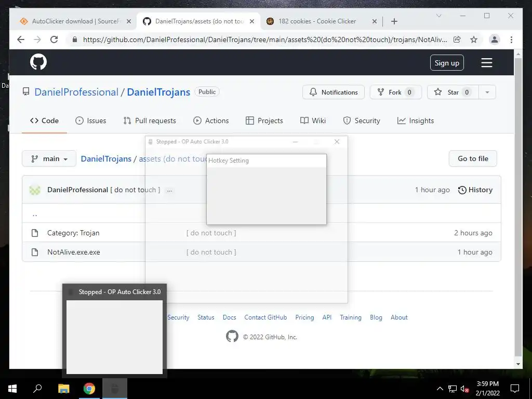This screenshot has width=532, height=399.
Task: Open Chrome three-dot menu
Action: pos(511,39)
